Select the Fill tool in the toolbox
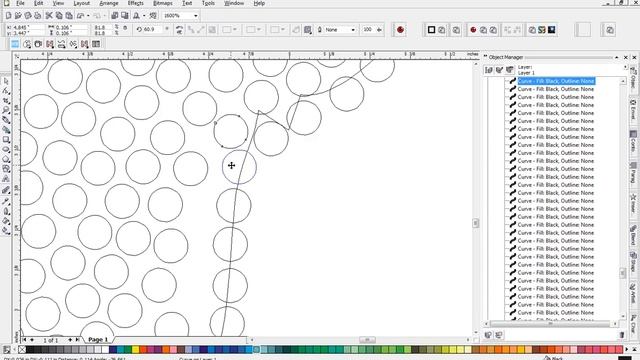This screenshot has height=360, width=640. (6, 222)
